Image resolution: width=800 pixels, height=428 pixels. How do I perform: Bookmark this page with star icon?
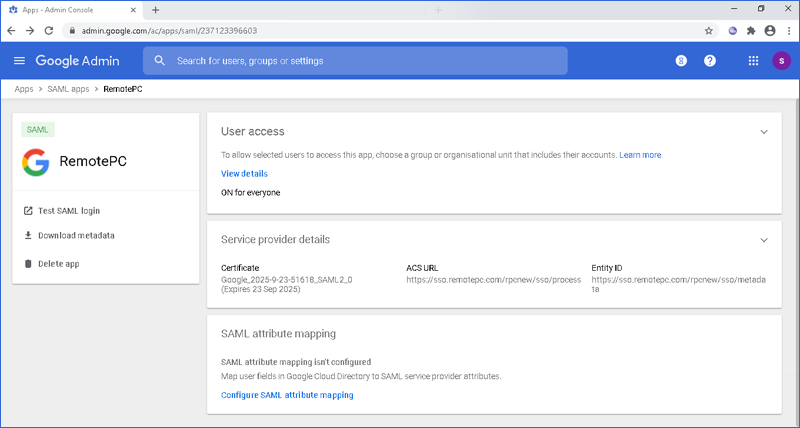tap(709, 30)
